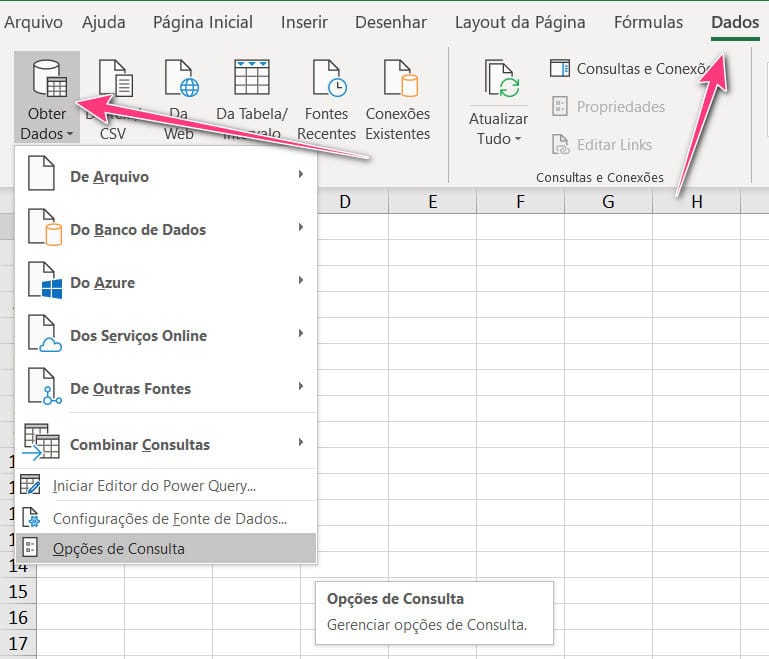Image resolution: width=769 pixels, height=659 pixels.
Task: Import from the CSV text file icon
Action: (x=115, y=78)
